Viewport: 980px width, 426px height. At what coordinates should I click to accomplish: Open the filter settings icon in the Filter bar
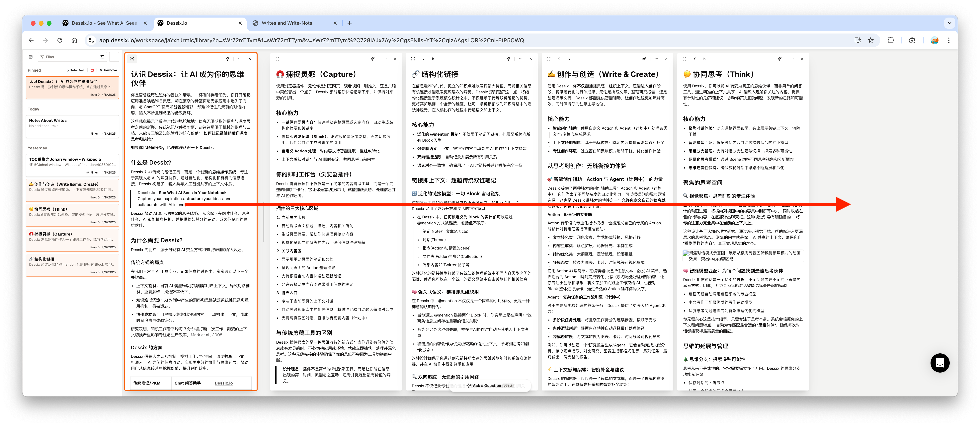click(102, 57)
